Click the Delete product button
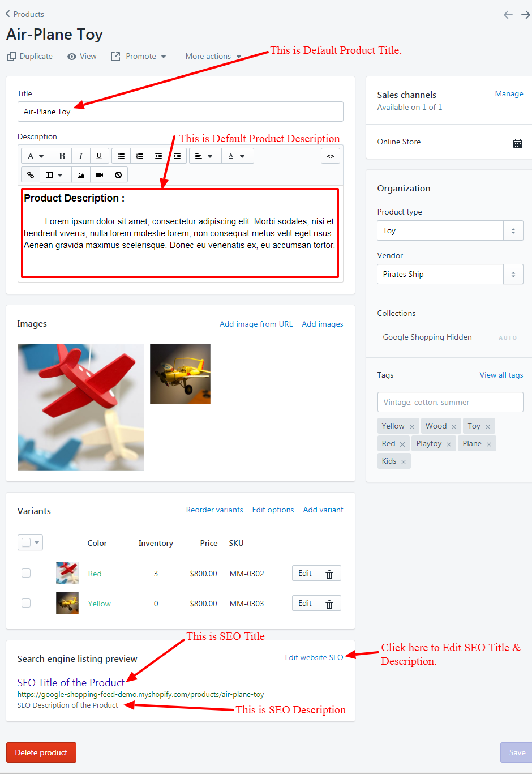The image size is (532, 774). 41,752
